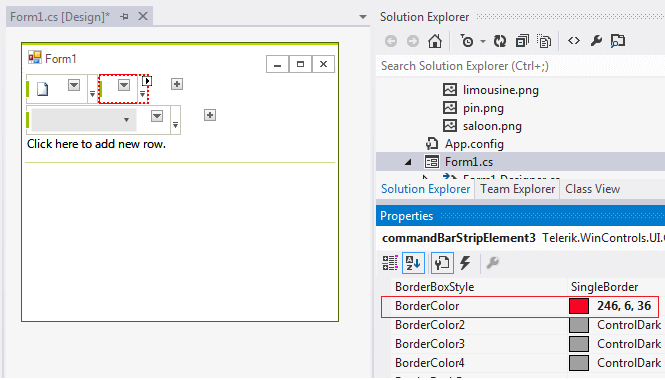This screenshot has width=665, height=380.
Task: Click the BorderBoxStyle SingleBorder value
Action: point(604,287)
